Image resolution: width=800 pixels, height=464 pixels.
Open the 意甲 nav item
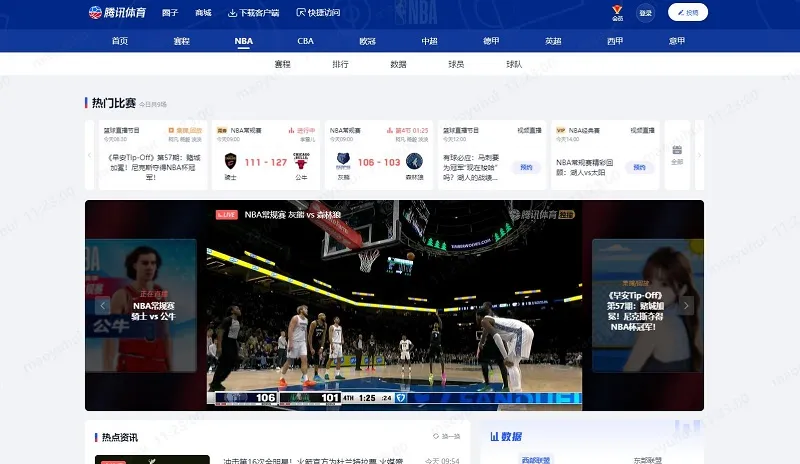click(677, 41)
